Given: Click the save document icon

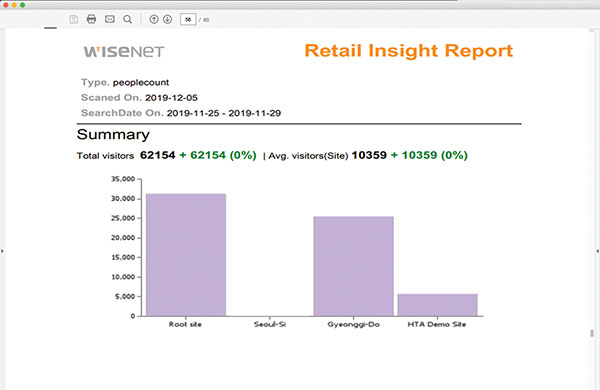Looking at the screenshot, I should point(73,19).
